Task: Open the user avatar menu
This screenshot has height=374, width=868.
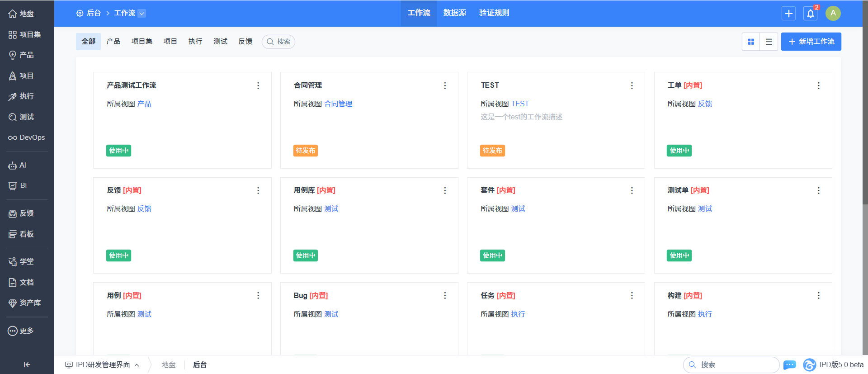Action: (833, 13)
